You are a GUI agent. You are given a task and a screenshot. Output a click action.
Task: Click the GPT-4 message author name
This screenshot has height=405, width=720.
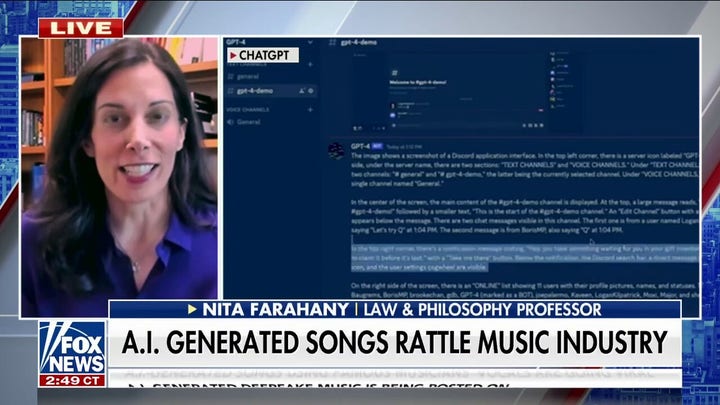(x=360, y=146)
